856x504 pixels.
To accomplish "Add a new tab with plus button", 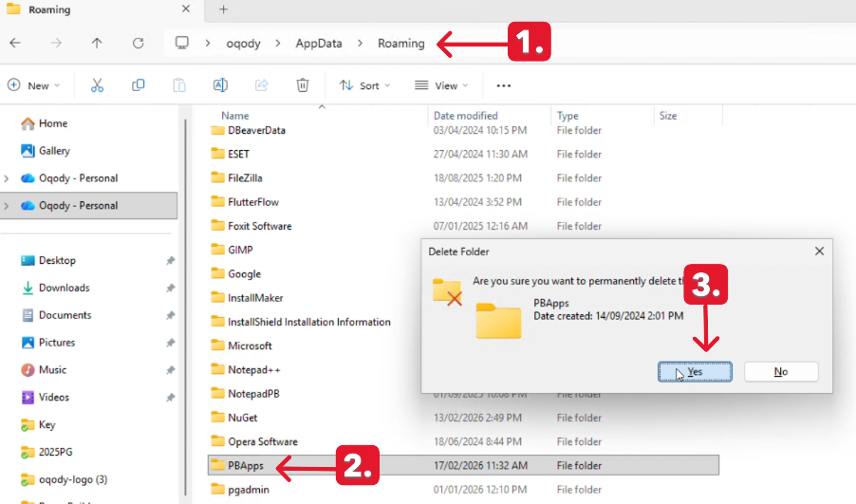I will pyautogui.click(x=224, y=9).
